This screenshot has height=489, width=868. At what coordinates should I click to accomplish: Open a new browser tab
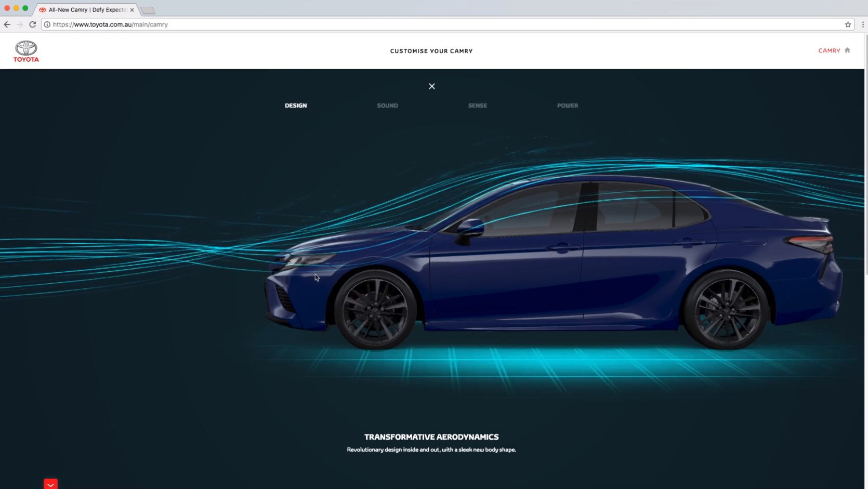point(148,10)
